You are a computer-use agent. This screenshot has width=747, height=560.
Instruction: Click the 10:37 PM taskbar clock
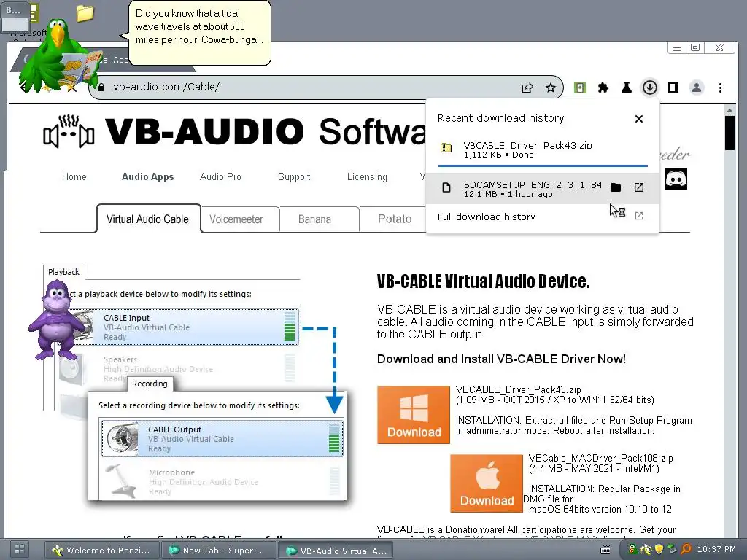click(x=716, y=549)
